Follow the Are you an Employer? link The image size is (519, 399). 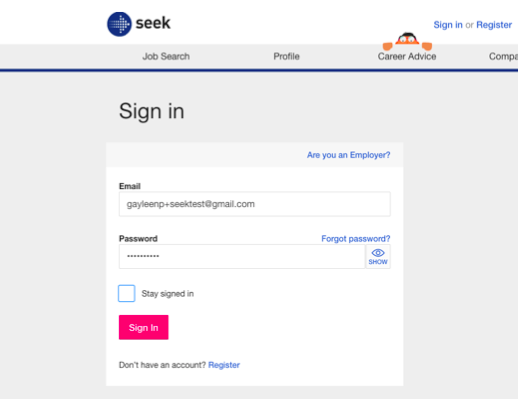(348, 155)
